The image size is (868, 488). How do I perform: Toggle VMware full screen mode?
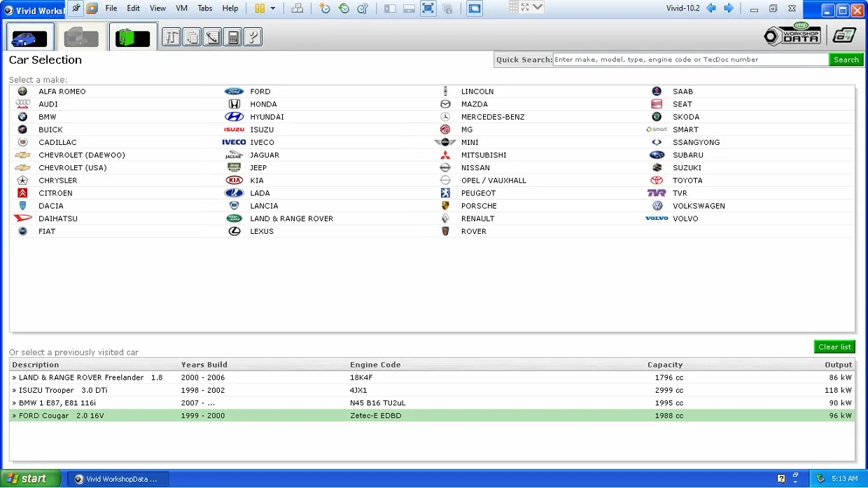pos(428,8)
